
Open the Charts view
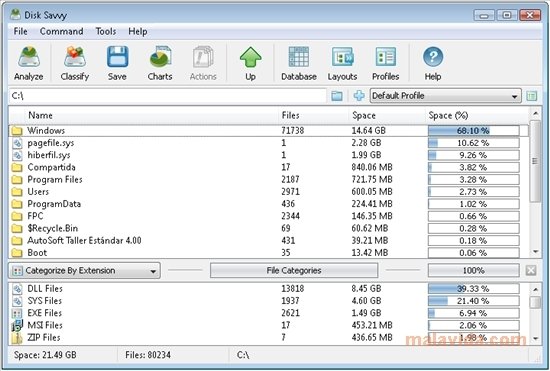click(x=160, y=63)
